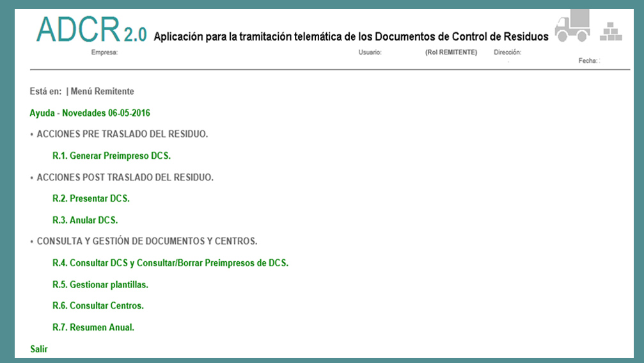Click Menú Remitente breadcrumb
The height and width of the screenshot is (363, 644).
coord(102,92)
